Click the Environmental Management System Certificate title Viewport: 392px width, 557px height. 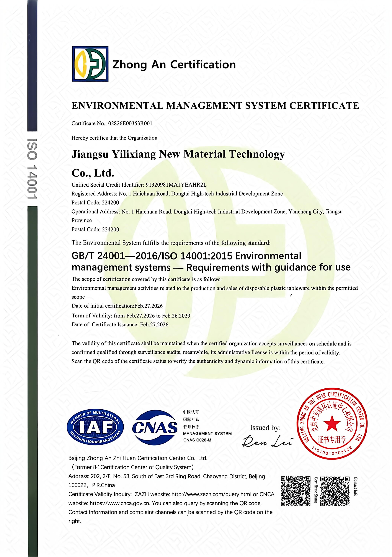pyautogui.click(x=215, y=106)
